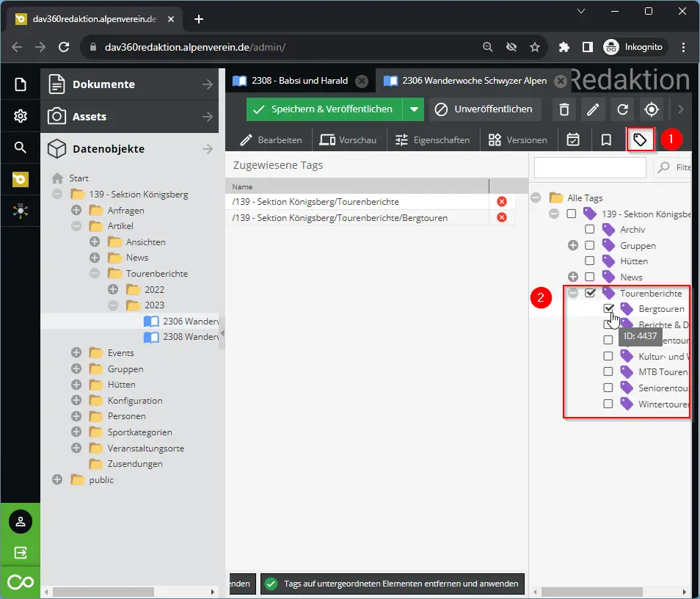Open the Tags tab icon
The width and height of the screenshot is (700, 599).
click(x=640, y=139)
